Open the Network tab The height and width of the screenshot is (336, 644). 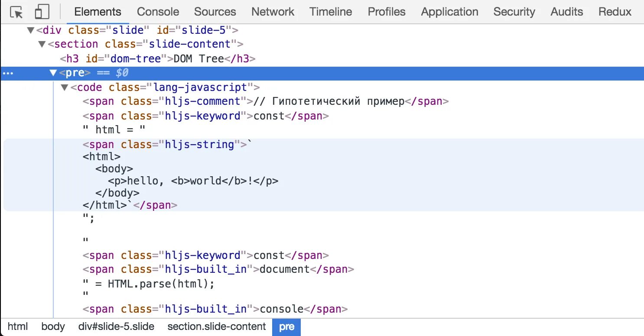(273, 12)
